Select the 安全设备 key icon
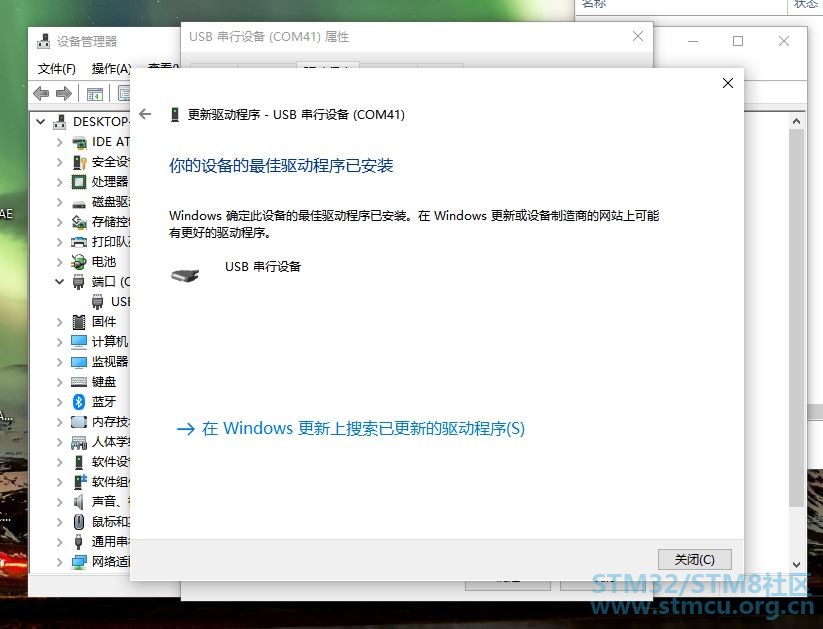The image size is (823, 629). 79,162
